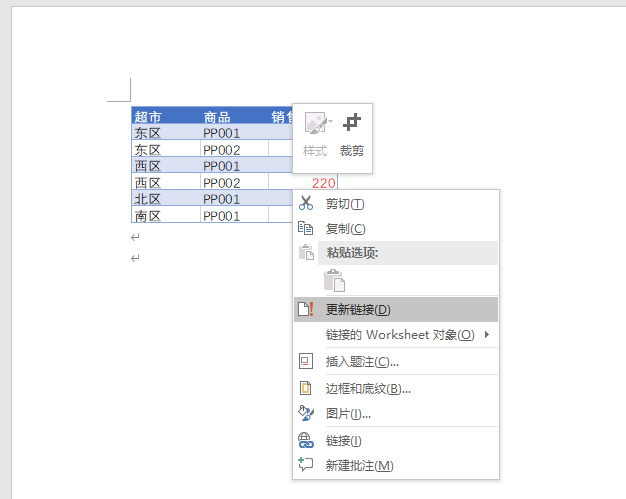Click the first 东区 cell with PP001
The width and height of the screenshot is (626, 499).
(x=166, y=132)
